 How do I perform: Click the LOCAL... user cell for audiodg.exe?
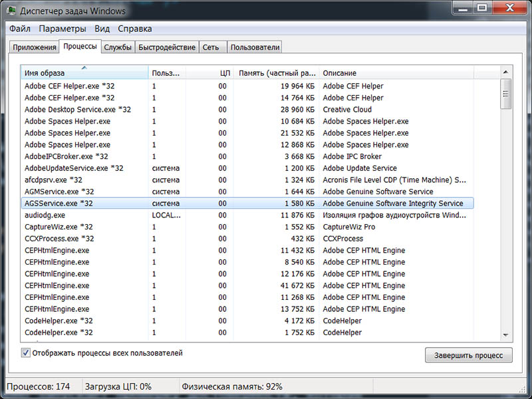(166, 215)
